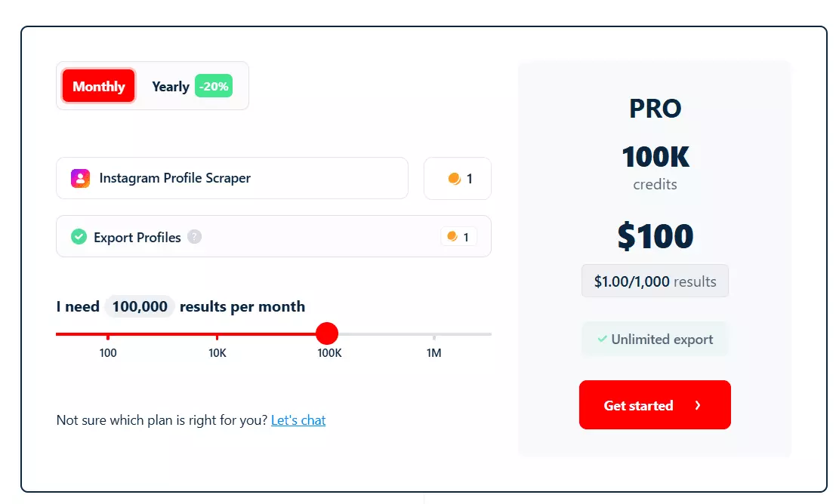Select the Monthly billing option

point(98,86)
